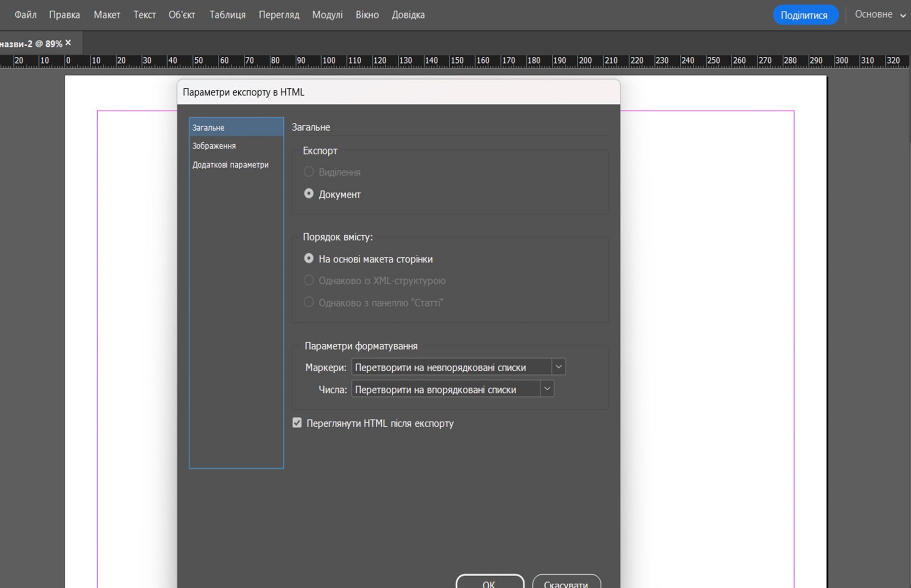Open the Файл menu
This screenshot has height=588, width=911.
click(25, 15)
